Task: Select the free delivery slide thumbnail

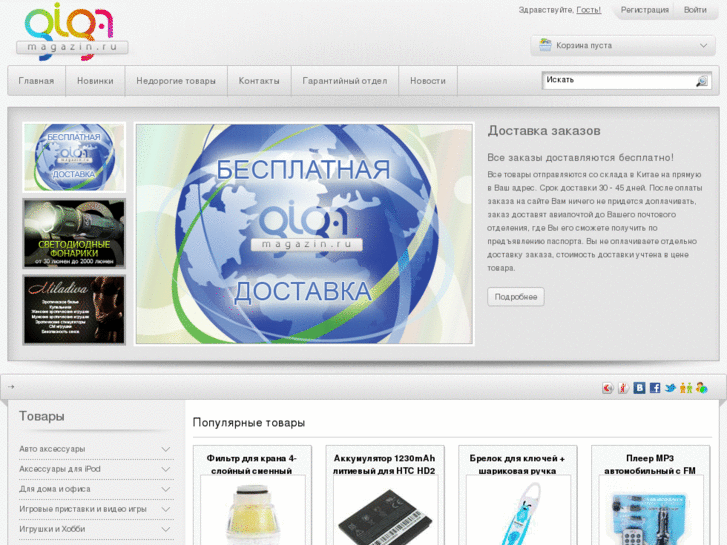Action: tap(74, 157)
